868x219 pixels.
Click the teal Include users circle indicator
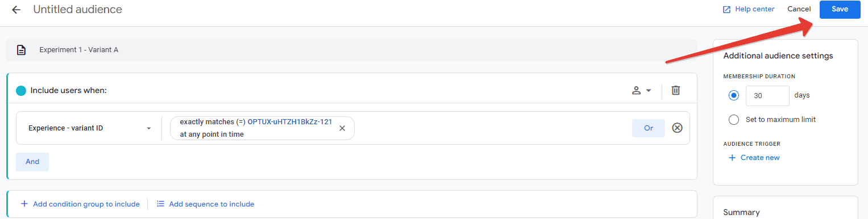tap(21, 90)
